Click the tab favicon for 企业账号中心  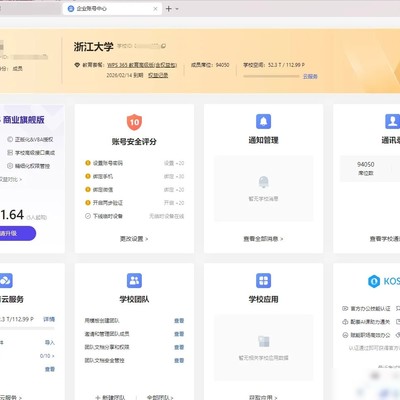coord(71,9)
